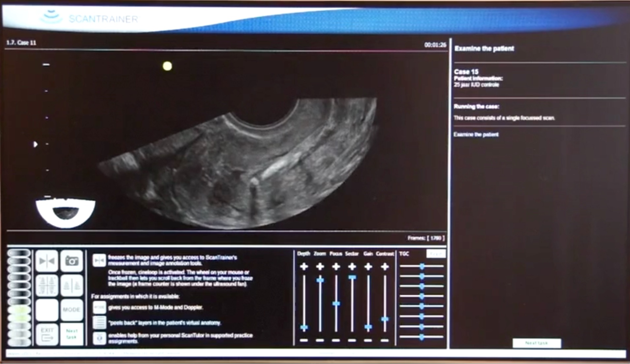
Task: Click the green Next task tile in toolbar
Action: click(72, 334)
